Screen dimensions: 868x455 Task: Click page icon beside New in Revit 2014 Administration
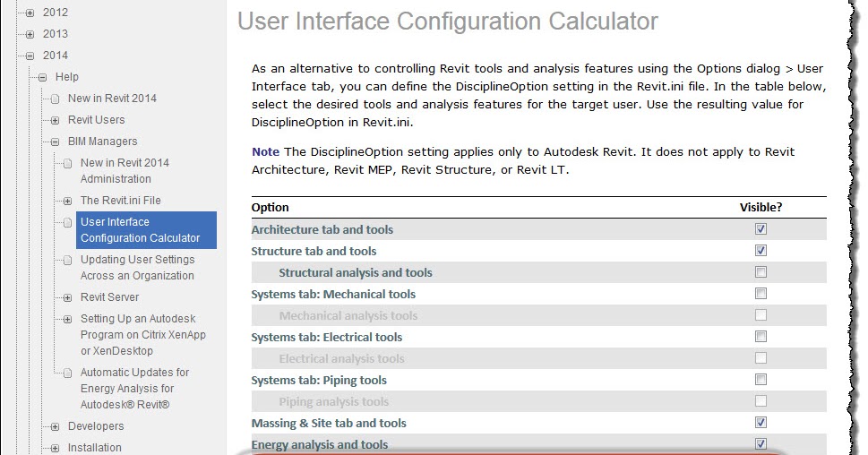point(67,163)
